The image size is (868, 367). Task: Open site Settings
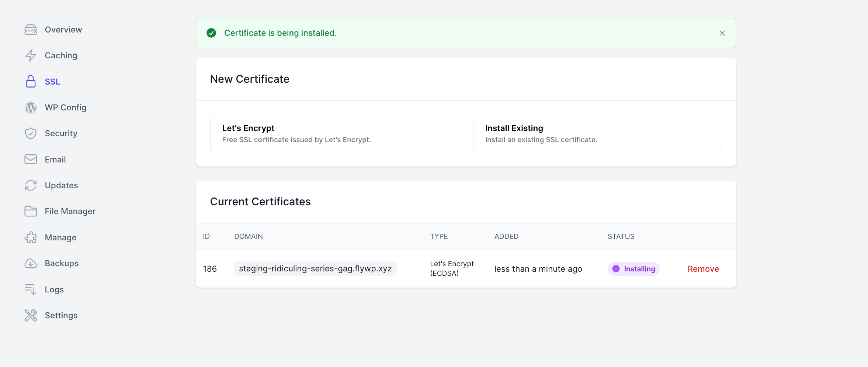point(61,315)
